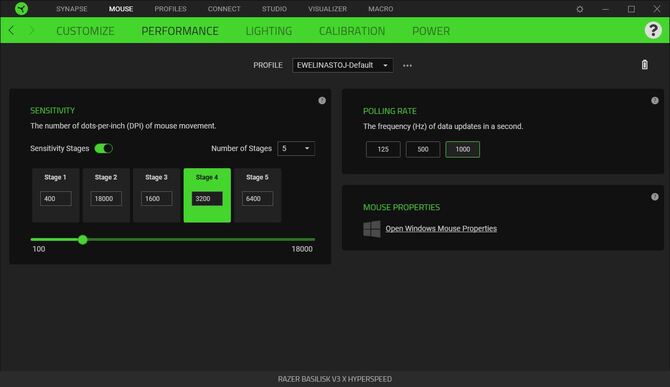Set polling rate to 125
This screenshot has height=387, width=670.
click(383, 149)
